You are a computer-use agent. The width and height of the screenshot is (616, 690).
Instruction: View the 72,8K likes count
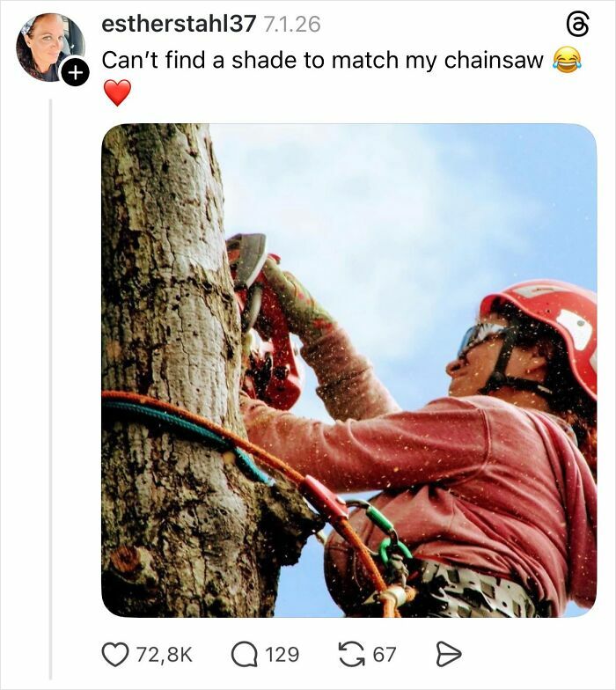pos(165,654)
